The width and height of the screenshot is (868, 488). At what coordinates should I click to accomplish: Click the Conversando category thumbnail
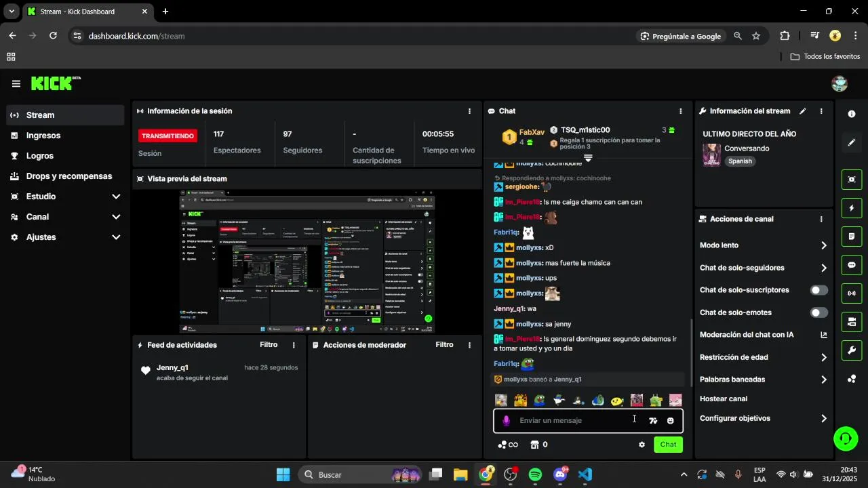click(711, 155)
